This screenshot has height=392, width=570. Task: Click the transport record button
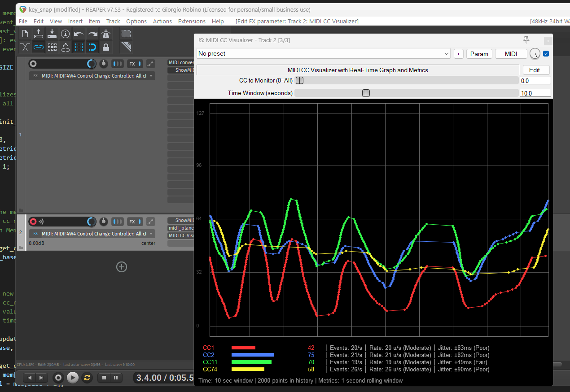click(58, 378)
